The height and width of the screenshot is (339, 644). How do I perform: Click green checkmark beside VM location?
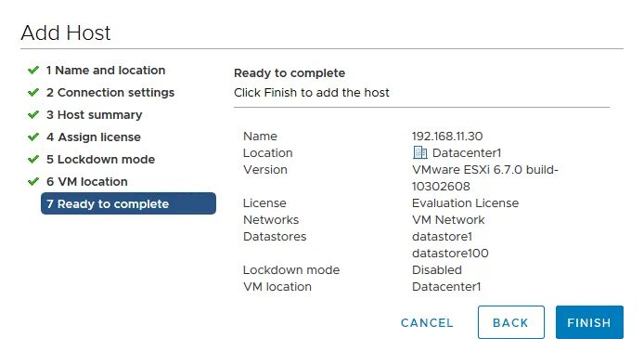tap(33, 181)
